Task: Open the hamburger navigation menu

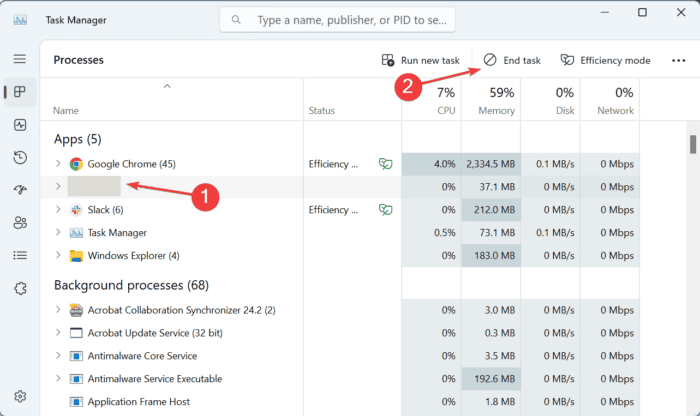Action: point(20,59)
